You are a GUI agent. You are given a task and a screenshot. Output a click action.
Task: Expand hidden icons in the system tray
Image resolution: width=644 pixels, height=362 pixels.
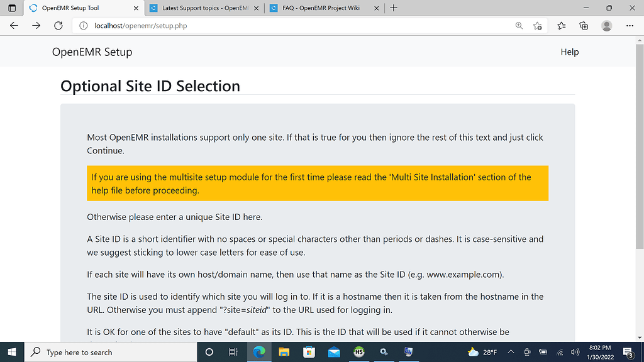[510, 352]
